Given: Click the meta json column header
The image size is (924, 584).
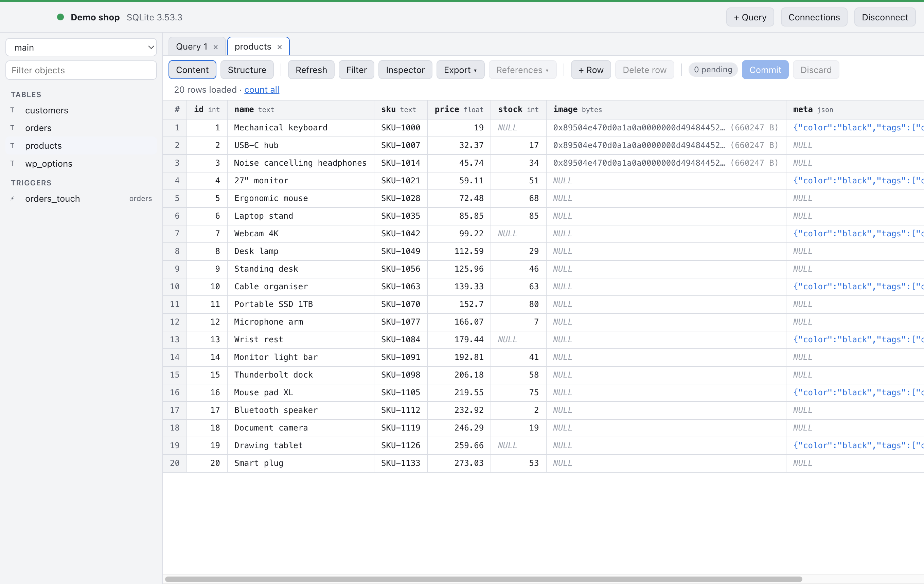Looking at the screenshot, I should (855, 110).
